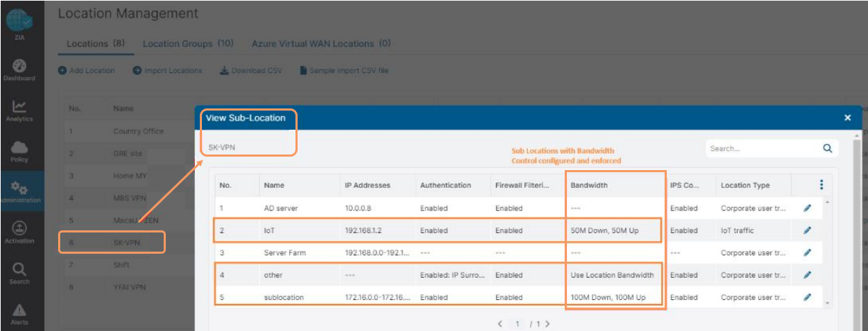Screen dimensions: 868x331
Task: Click edit pencil for IoT sub-location
Action: point(807,230)
